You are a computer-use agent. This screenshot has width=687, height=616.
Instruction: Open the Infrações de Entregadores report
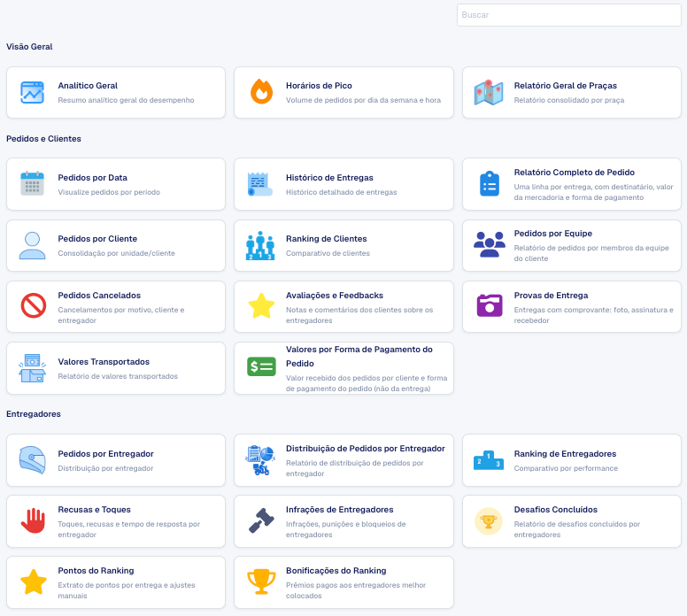[x=343, y=521]
